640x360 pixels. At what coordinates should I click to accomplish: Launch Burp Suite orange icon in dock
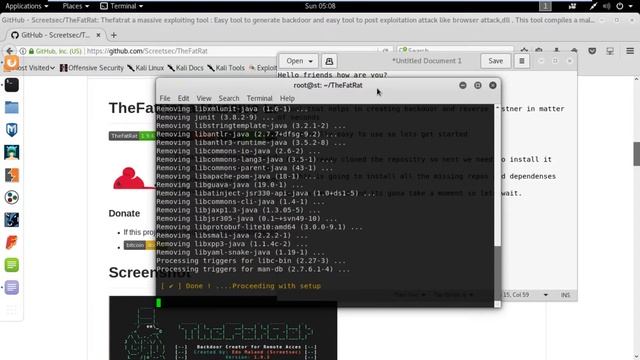(11, 175)
